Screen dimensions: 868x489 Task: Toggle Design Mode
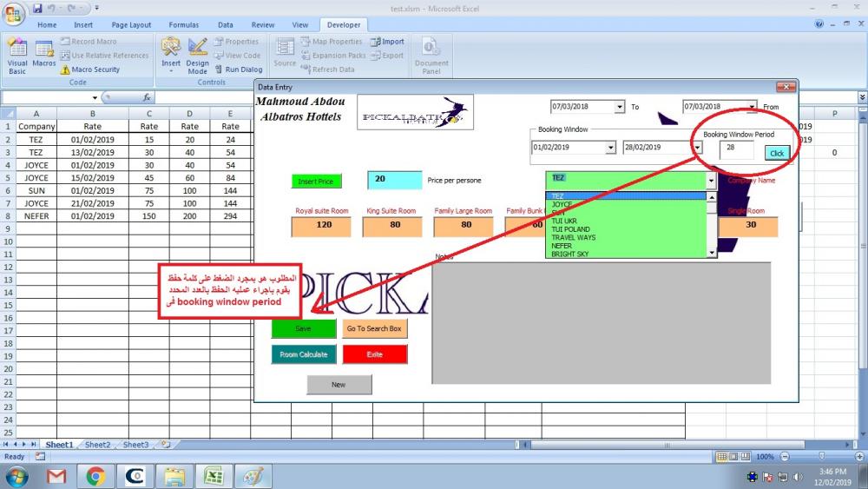[197, 56]
